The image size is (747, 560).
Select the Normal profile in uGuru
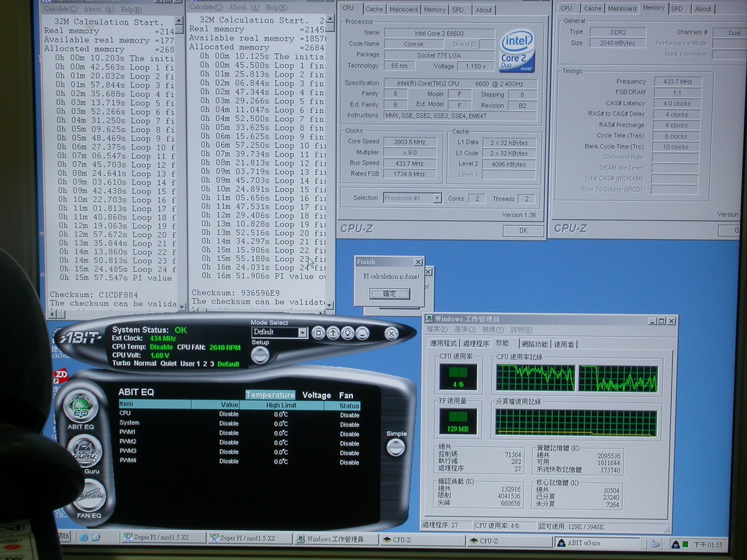click(x=145, y=363)
